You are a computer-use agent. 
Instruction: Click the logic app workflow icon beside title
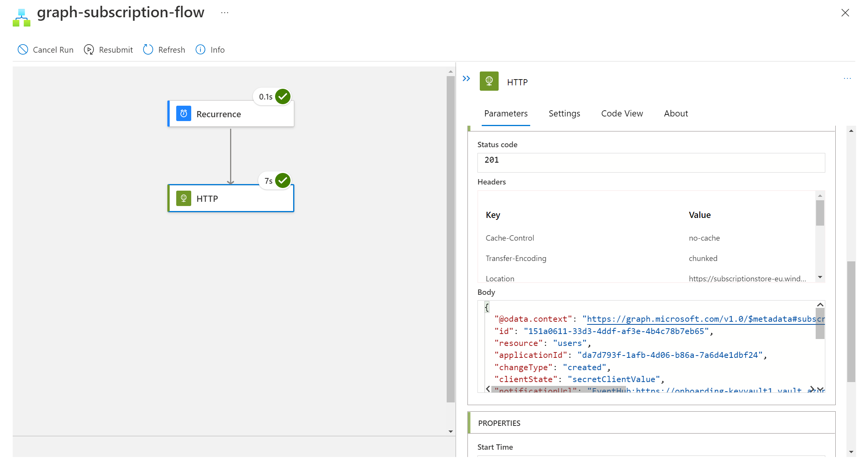(22, 18)
